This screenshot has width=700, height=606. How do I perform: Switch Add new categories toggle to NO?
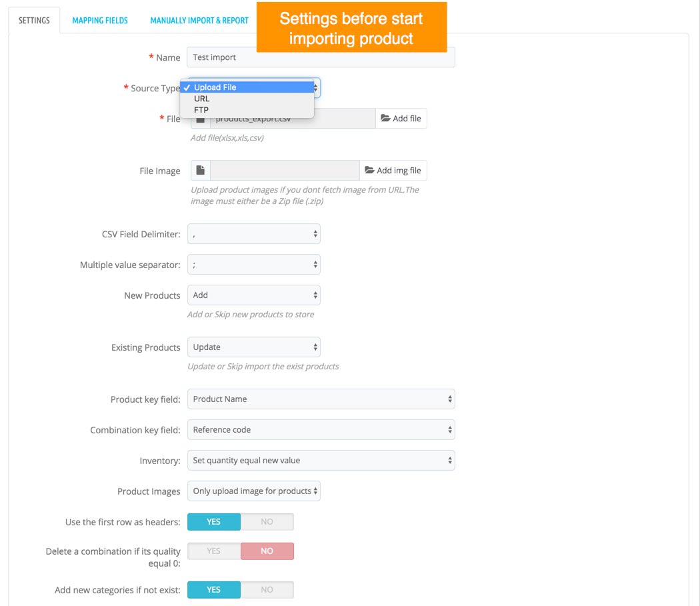click(267, 590)
